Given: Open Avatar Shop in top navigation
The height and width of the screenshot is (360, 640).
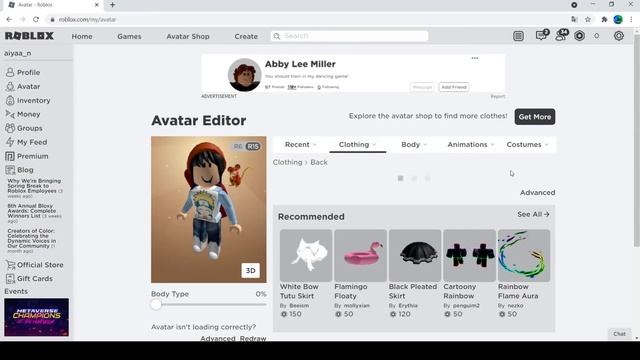Looking at the screenshot, I should (188, 36).
